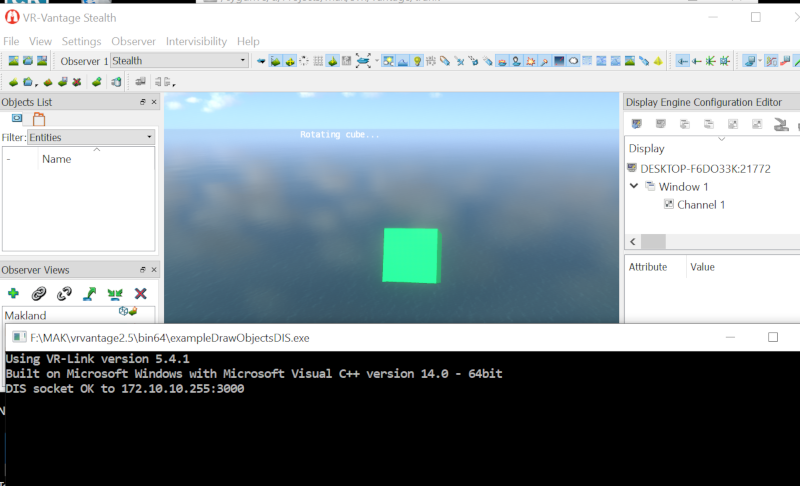Toggle the highlighted terrain entity icon
The height and width of the screenshot is (486, 800).
pyautogui.click(x=276, y=61)
